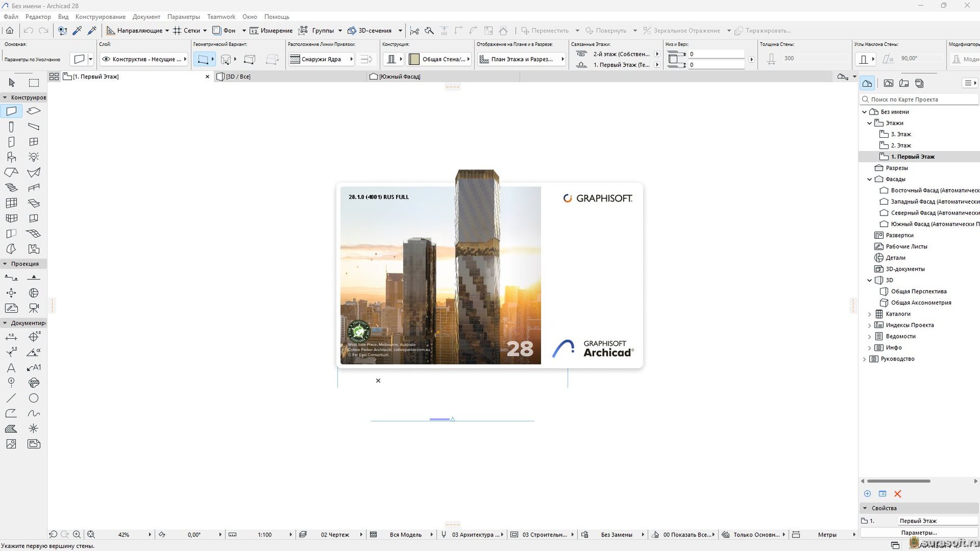The width and height of the screenshot is (980, 551).
Task: Toggle layer visibility eye for Конструктив - Несущие
Action: 106,59
